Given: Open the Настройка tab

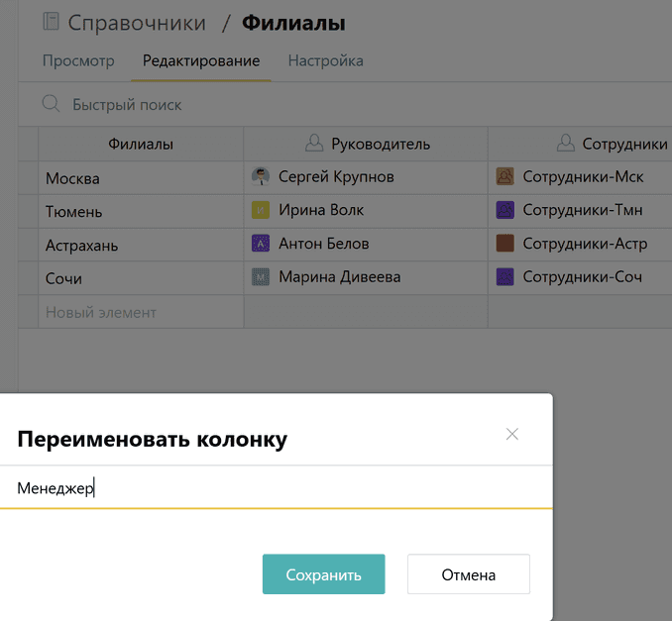Looking at the screenshot, I should coord(325,61).
